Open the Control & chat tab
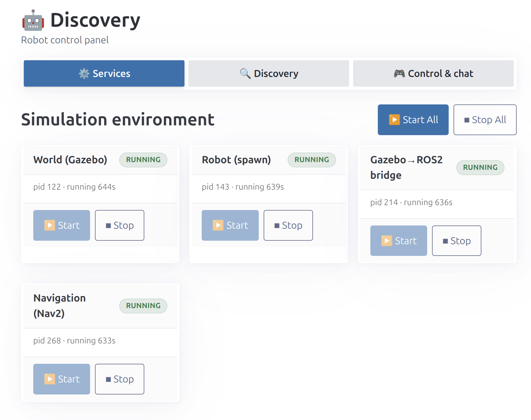Screen dimensions: 531x420 click(433, 73)
